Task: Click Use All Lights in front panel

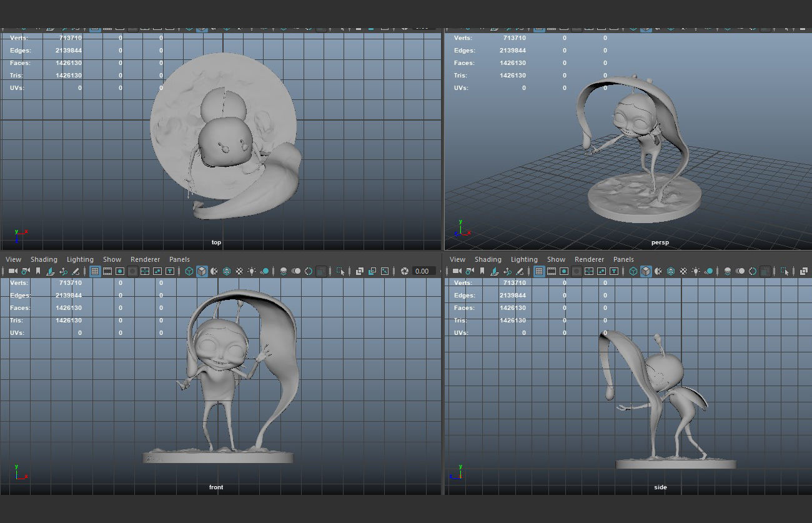Action: click(252, 271)
